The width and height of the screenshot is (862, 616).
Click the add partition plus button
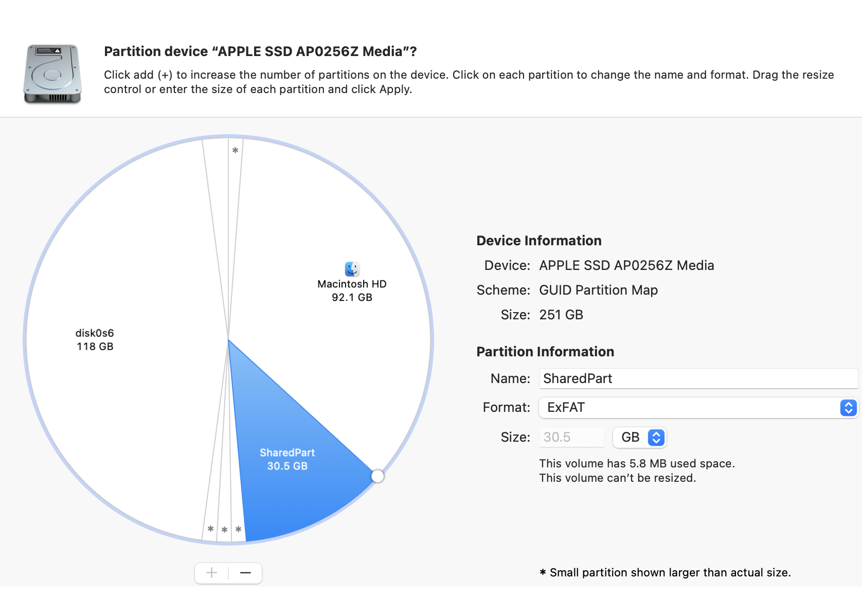(x=211, y=573)
